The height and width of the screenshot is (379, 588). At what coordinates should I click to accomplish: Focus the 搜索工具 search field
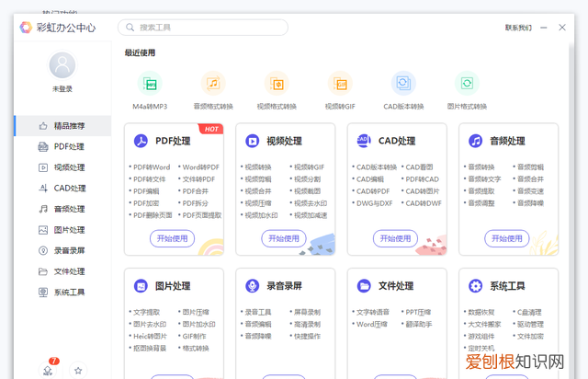[203, 28]
